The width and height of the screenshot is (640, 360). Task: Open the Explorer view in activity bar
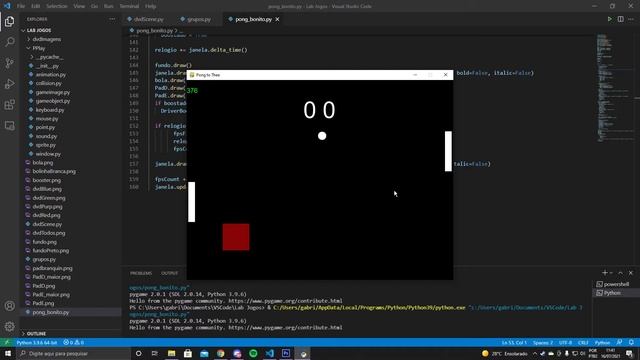(9, 21)
